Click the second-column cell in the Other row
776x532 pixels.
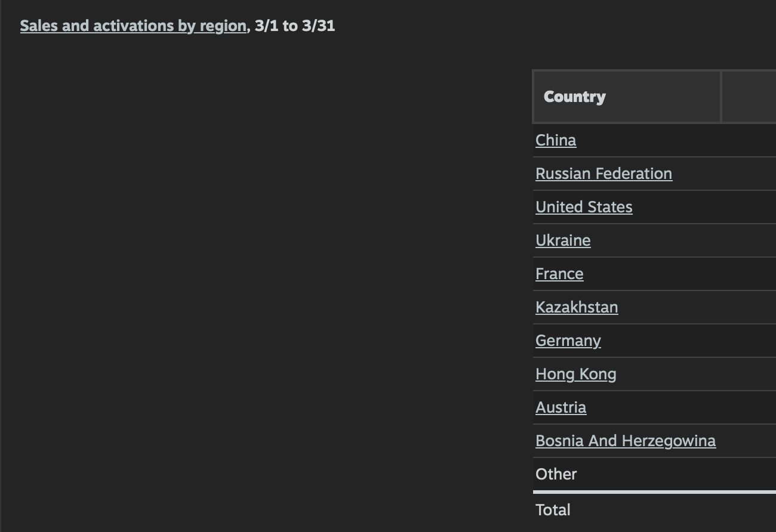(x=749, y=474)
